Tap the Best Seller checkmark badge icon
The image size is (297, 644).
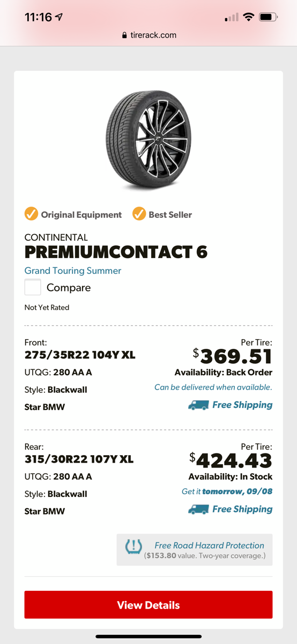click(x=139, y=214)
